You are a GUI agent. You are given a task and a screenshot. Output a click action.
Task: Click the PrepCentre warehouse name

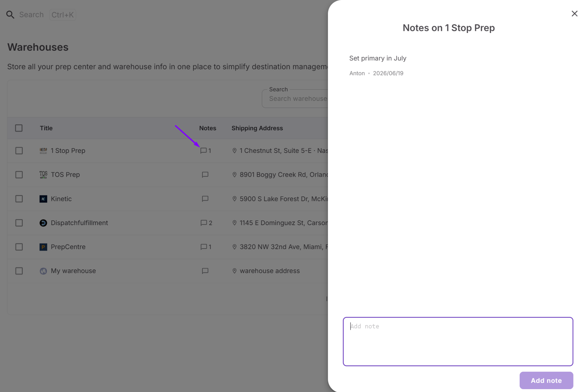click(68, 247)
